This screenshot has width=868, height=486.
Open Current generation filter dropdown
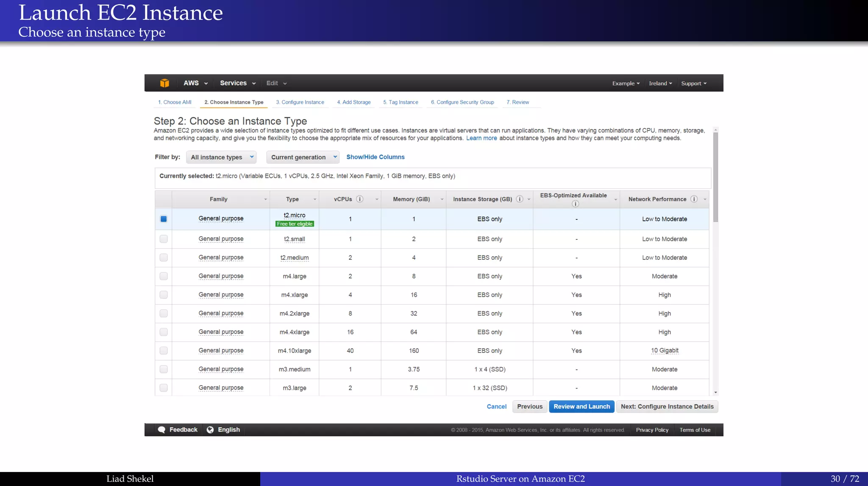pyautogui.click(x=303, y=157)
